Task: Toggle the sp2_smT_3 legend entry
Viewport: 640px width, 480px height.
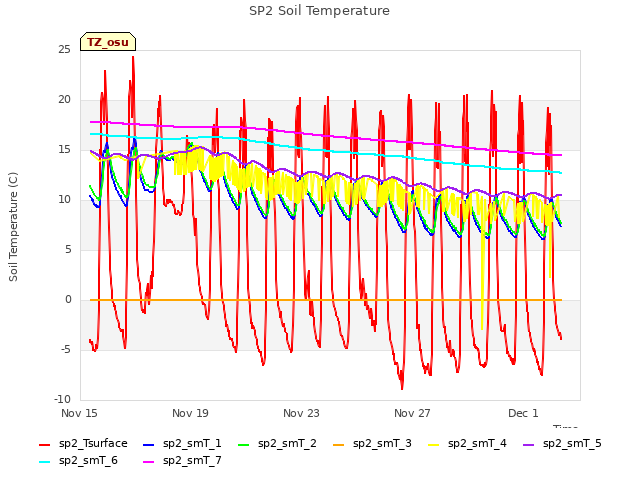Action: (x=372, y=444)
